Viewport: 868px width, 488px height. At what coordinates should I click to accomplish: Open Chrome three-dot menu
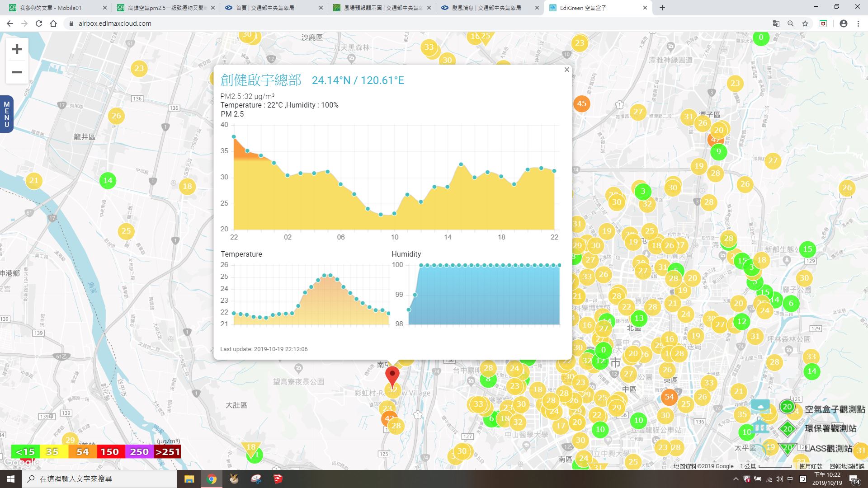tap(858, 23)
